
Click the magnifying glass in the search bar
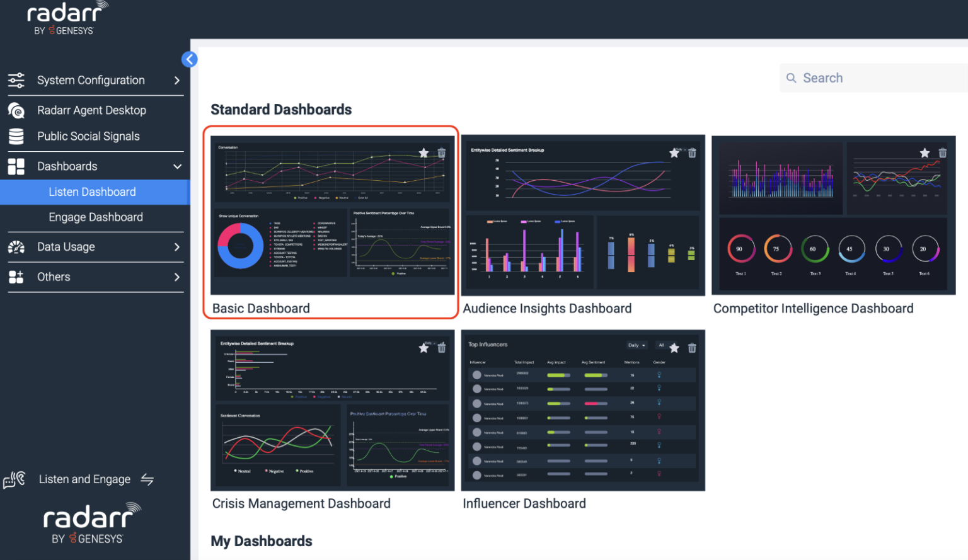pos(792,77)
